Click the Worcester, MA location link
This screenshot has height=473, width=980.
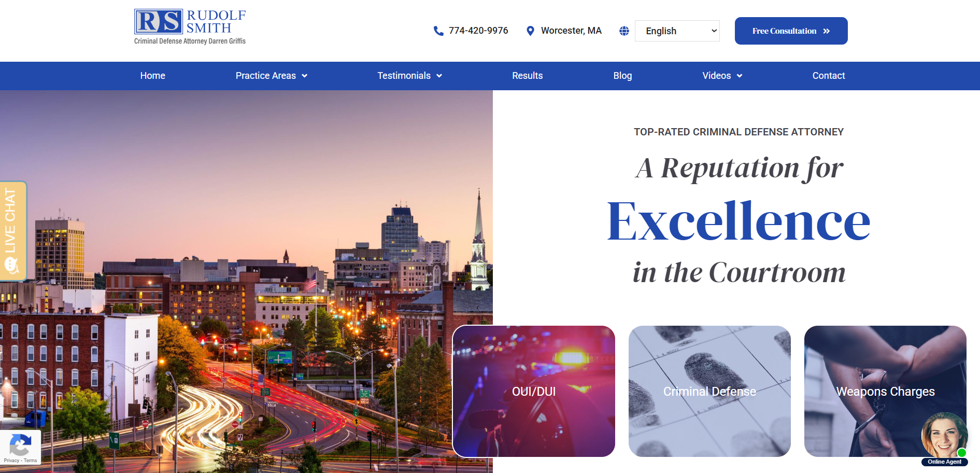571,31
